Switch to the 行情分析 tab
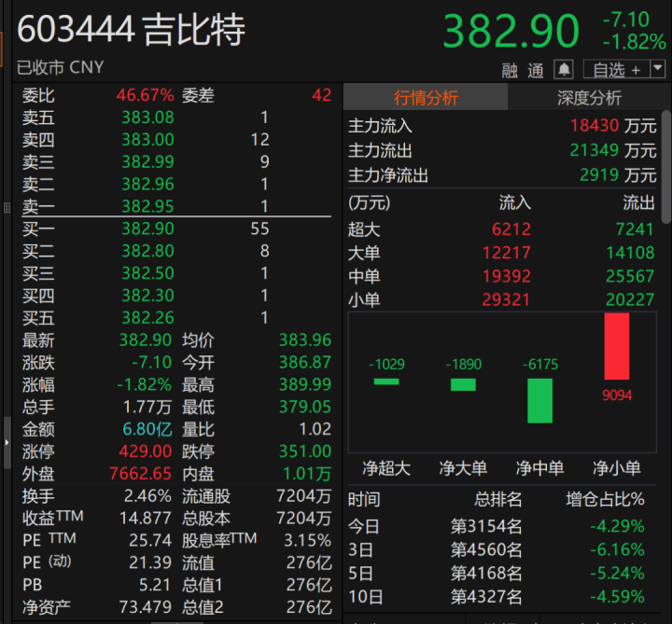The height and width of the screenshot is (624, 672). (426, 98)
